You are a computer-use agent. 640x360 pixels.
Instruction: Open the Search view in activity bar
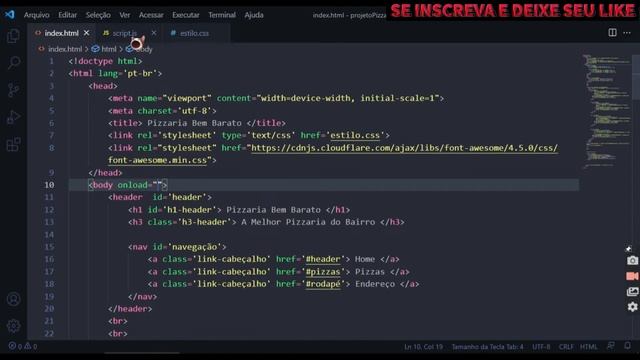click(13, 62)
